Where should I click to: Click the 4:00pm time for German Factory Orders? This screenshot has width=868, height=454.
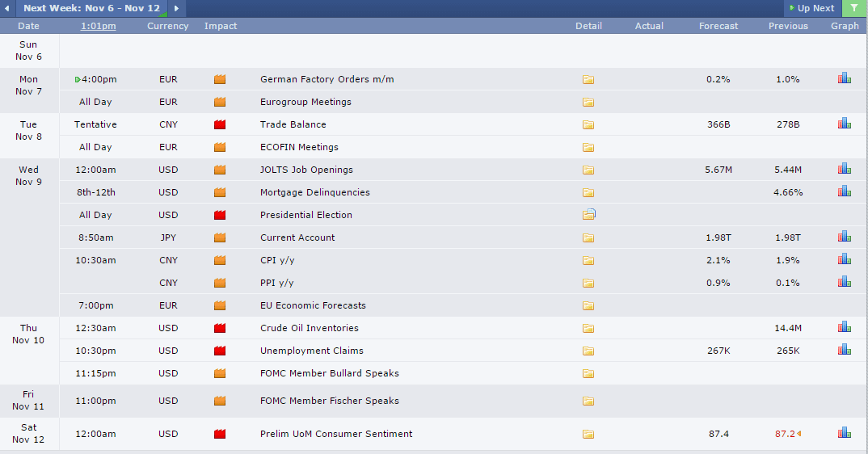[99, 79]
